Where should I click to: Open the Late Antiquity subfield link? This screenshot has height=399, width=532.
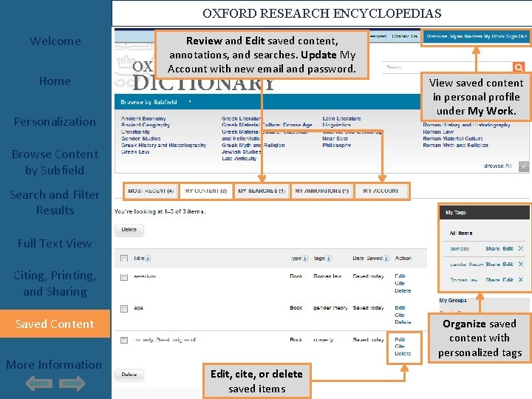pyautogui.click(x=239, y=158)
